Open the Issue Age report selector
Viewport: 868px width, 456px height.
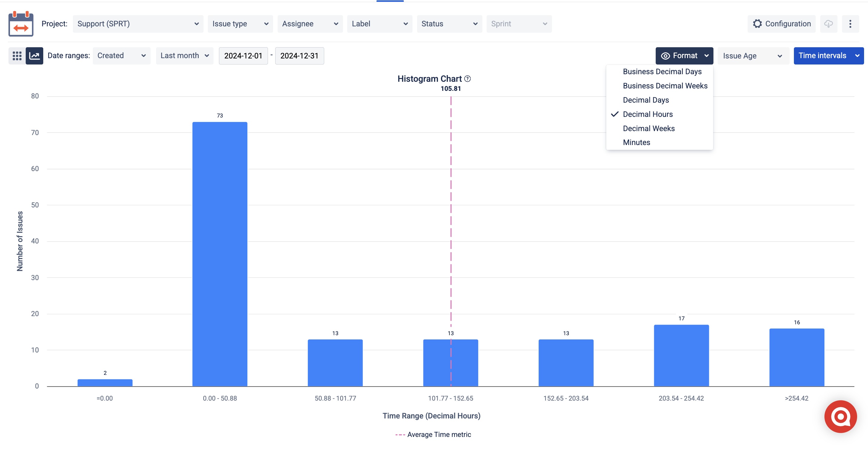(x=753, y=56)
